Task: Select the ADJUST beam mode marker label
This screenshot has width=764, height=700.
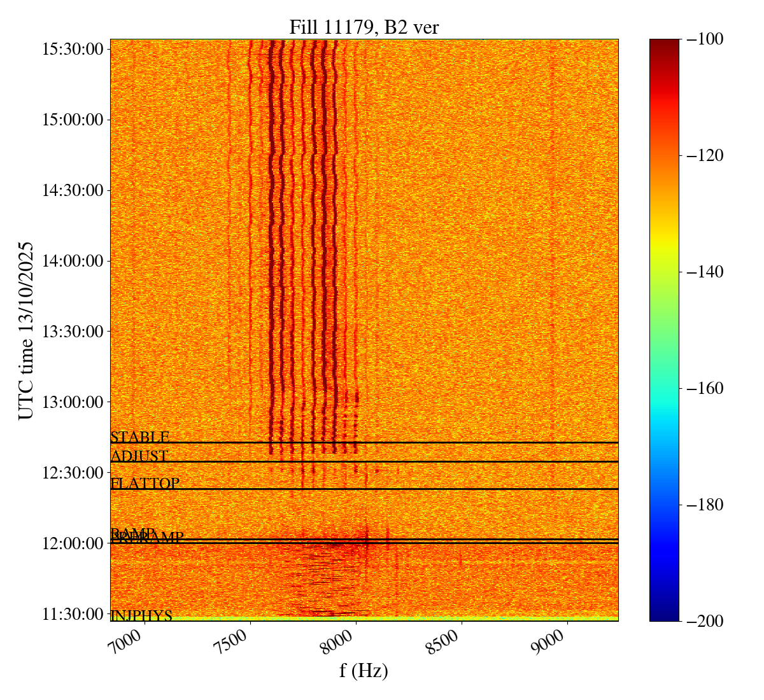Action: tap(139, 456)
